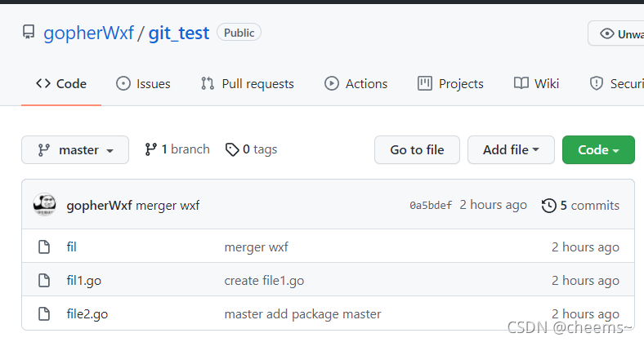Open the Add file dropdown

click(511, 150)
